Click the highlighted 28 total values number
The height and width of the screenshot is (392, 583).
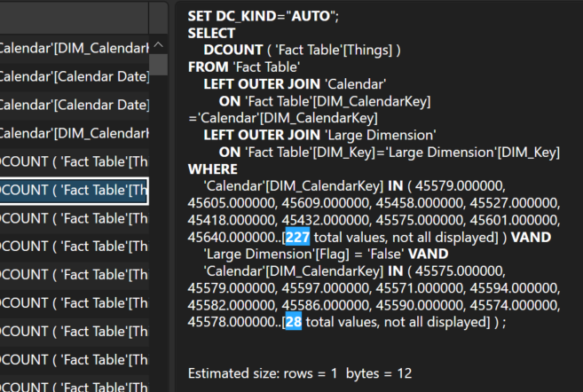click(x=293, y=321)
